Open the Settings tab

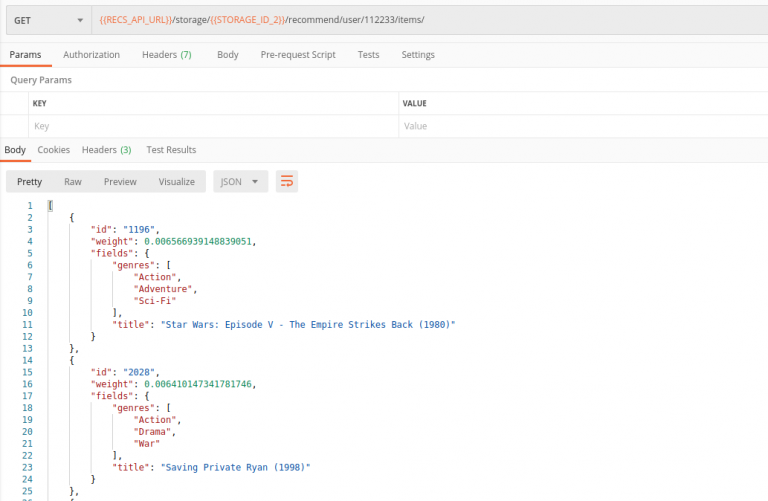click(x=418, y=55)
